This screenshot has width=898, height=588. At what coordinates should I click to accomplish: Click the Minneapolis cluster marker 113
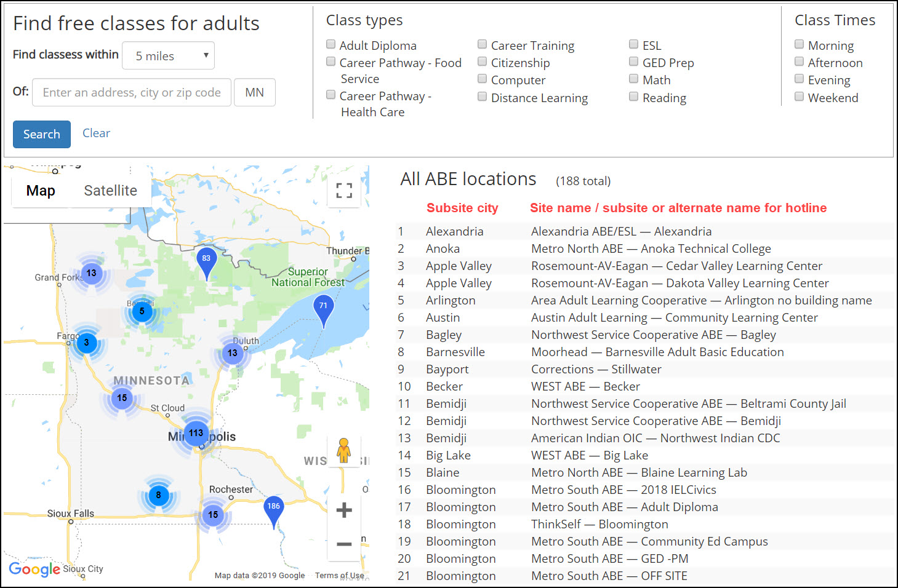pyautogui.click(x=196, y=433)
